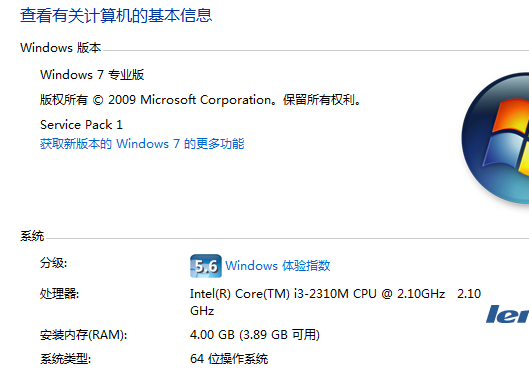Image resolution: width=529 pixels, height=373 pixels.
Task: Click the wrapped GHz processor text line
Action: point(202,311)
